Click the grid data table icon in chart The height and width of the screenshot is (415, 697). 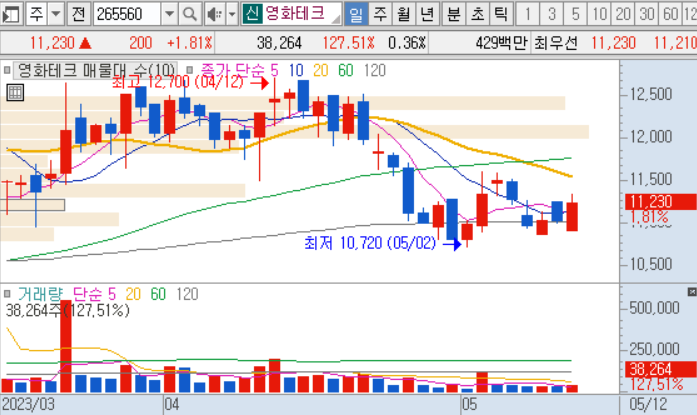pyautogui.click(x=15, y=92)
